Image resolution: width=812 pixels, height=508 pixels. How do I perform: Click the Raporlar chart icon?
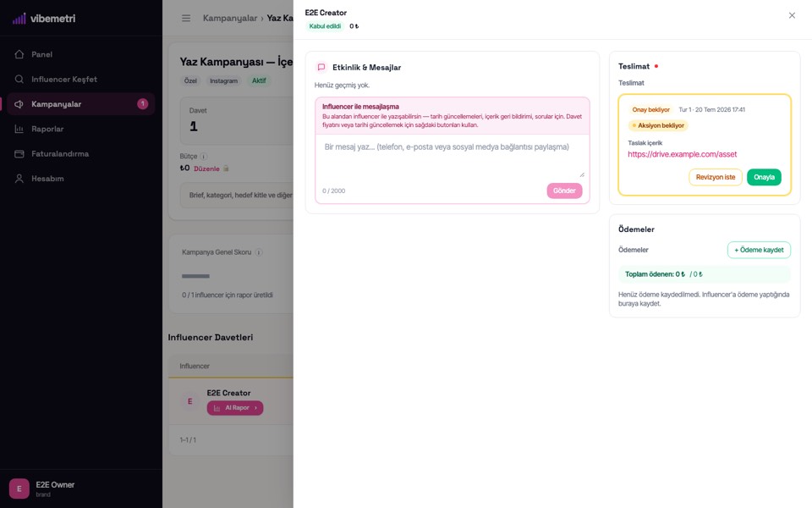(19, 129)
